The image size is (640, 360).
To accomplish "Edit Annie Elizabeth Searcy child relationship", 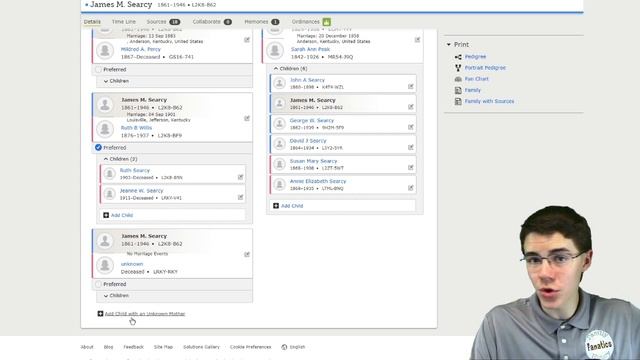I will point(411,188).
